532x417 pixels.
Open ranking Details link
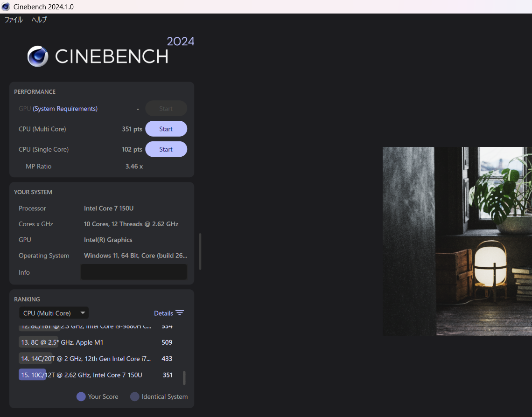click(x=163, y=313)
